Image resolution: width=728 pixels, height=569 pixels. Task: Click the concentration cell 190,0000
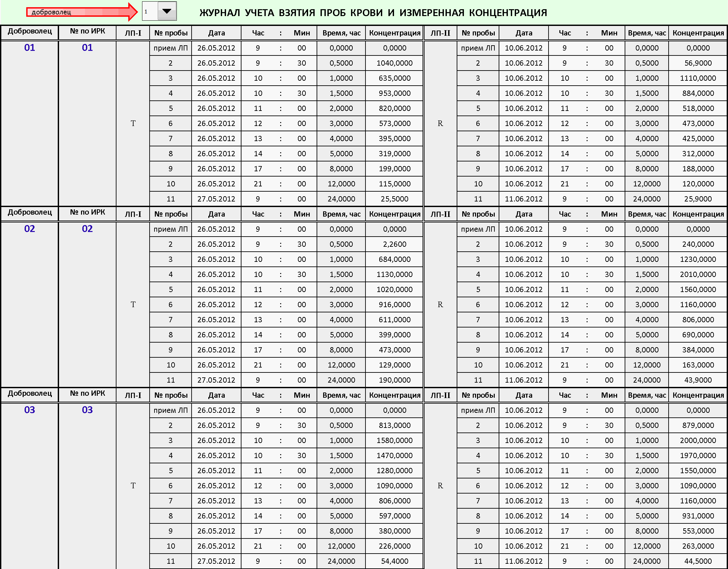click(x=394, y=380)
